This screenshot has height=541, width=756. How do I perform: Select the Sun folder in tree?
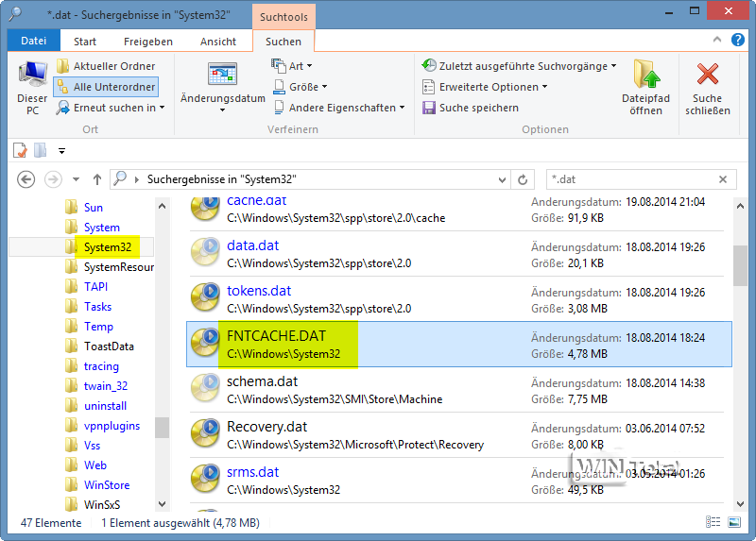(93, 208)
